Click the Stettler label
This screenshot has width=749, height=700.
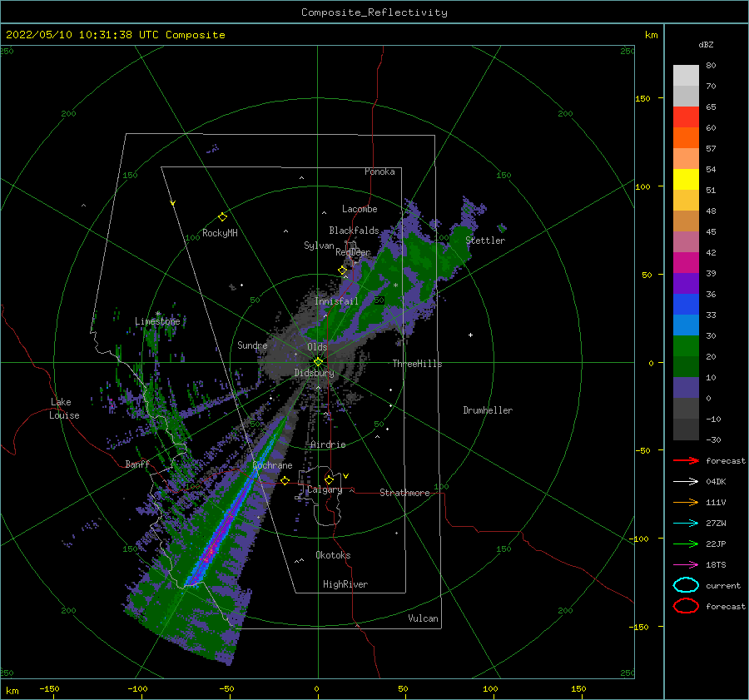[x=485, y=241]
